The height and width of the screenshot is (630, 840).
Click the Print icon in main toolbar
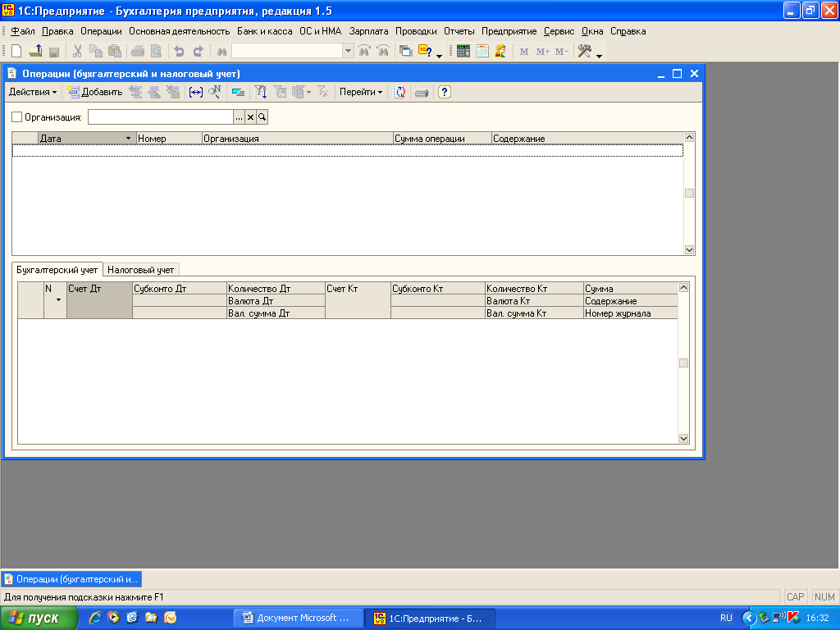[x=138, y=52]
